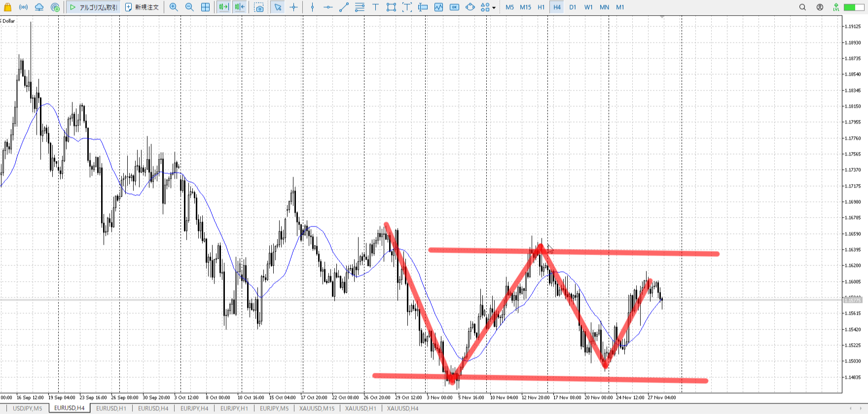This screenshot has height=414, width=868.
Task: Switch timeframe to M15
Action: click(525, 7)
